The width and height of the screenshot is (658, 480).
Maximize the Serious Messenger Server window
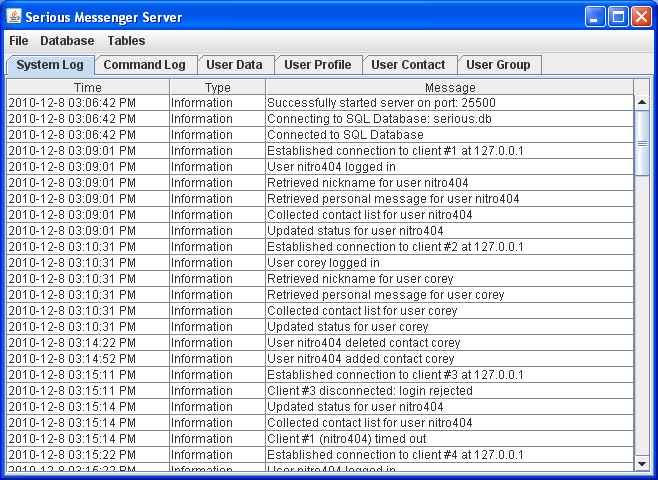(618, 17)
